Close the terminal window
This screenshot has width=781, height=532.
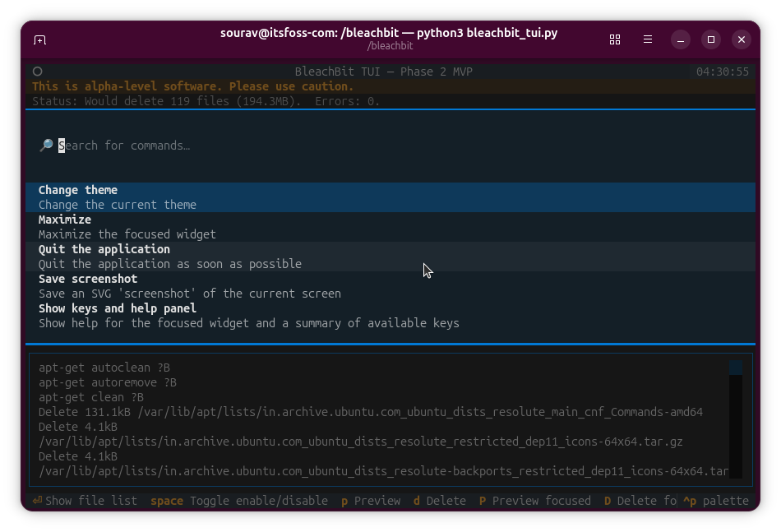click(742, 39)
